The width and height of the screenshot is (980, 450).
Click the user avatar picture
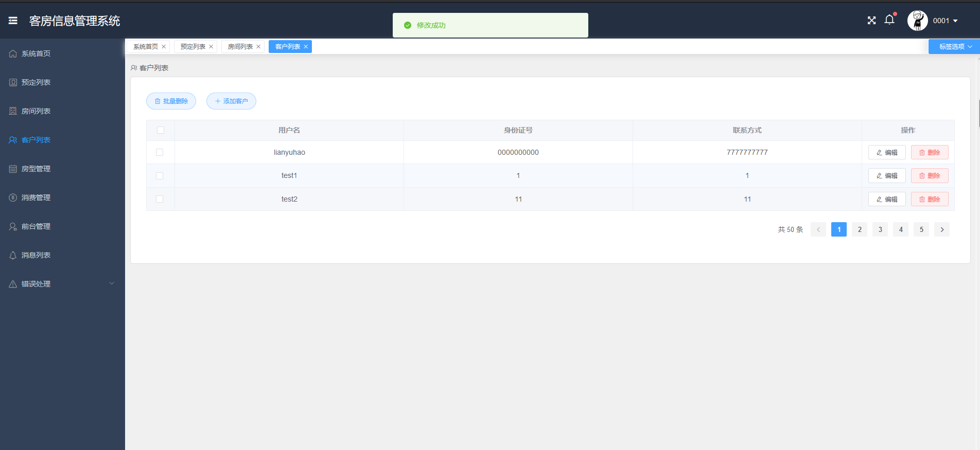(917, 21)
